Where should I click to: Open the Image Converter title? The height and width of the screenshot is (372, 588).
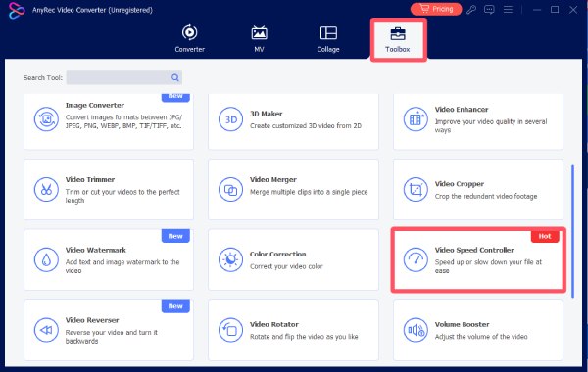pyautogui.click(x=95, y=105)
